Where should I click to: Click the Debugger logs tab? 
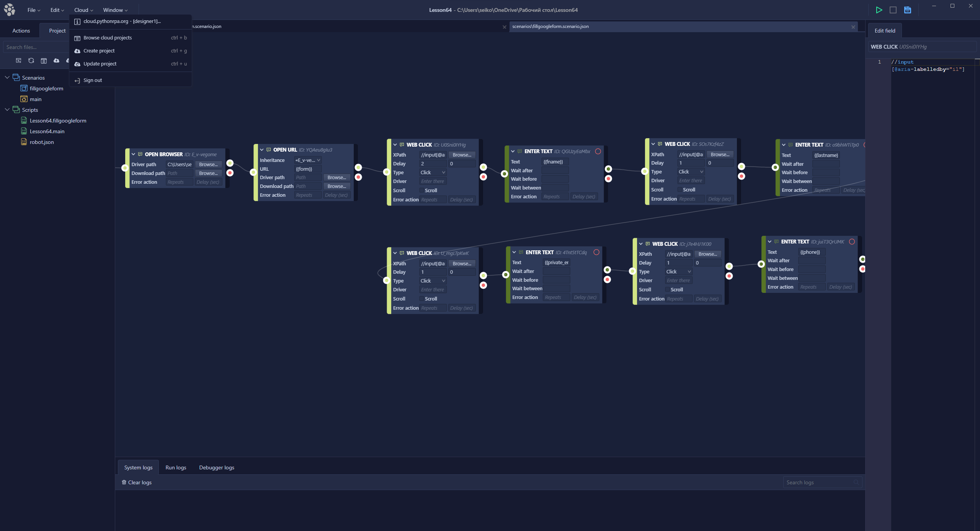217,467
